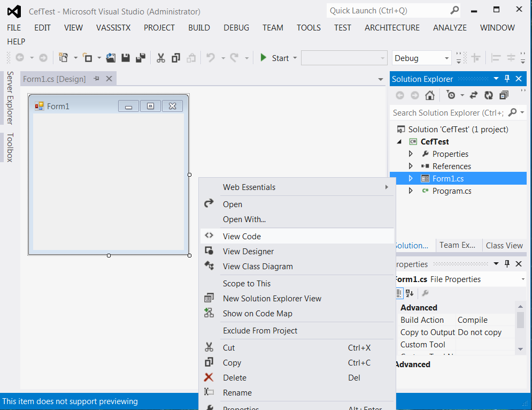Viewport: 532px width, 410px height.
Task: Pin the Solution Explorer panel
Action: point(506,79)
